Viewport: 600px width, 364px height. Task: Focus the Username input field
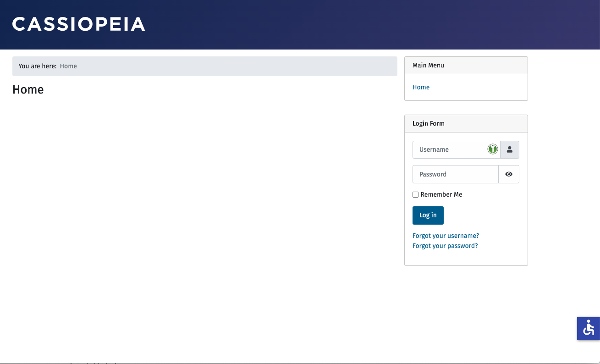[x=449, y=149]
